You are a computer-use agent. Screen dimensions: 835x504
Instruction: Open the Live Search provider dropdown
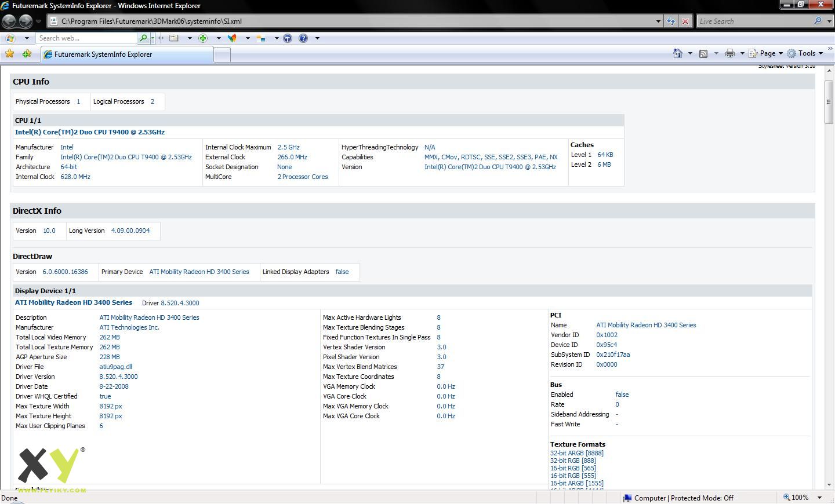pyautogui.click(x=829, y=21)
